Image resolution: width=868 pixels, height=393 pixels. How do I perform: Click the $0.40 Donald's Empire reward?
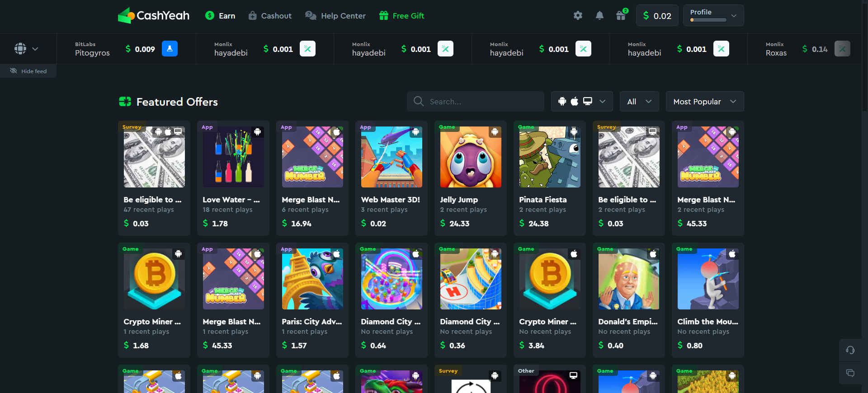(611, 346)
